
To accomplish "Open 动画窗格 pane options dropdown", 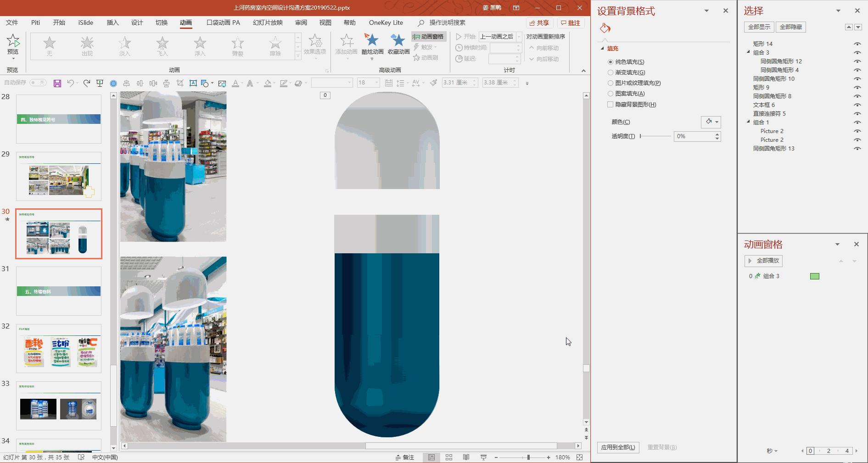I will [837, 245].
